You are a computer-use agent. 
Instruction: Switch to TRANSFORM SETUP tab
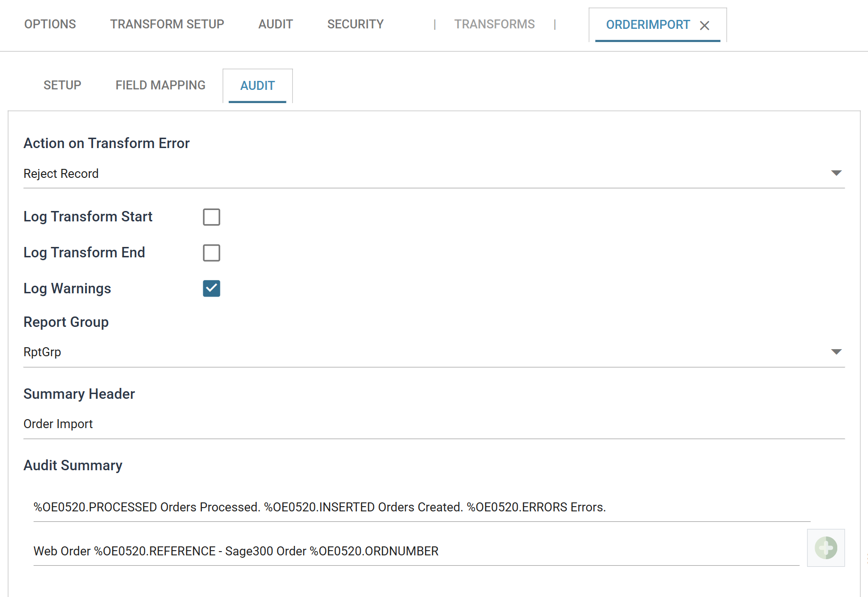(x=167, y=24)
